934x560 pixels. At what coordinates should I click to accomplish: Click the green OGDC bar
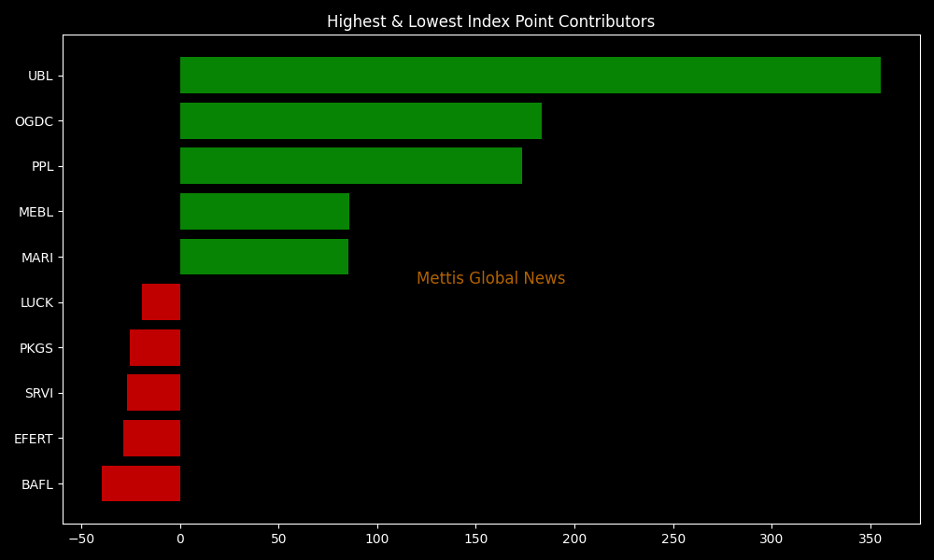361,120
